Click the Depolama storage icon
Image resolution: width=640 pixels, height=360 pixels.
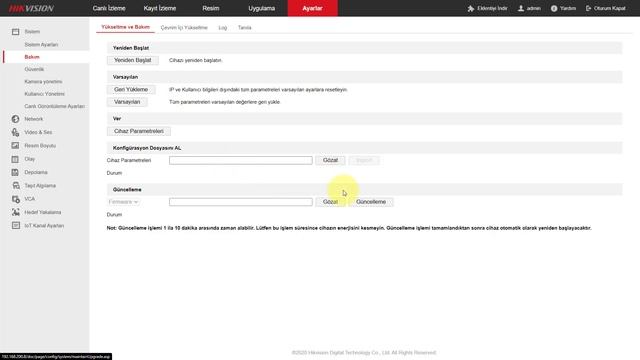click(x=16, y=172)
